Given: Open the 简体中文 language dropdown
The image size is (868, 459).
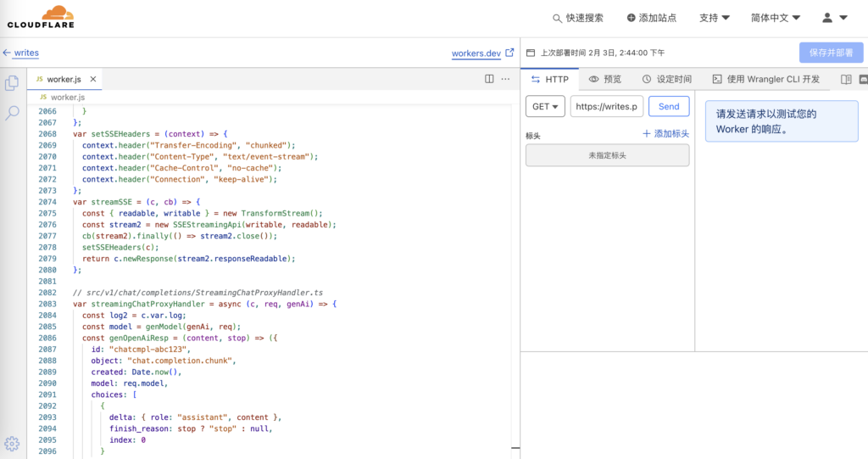Looking at the screenshot, I should click(x=775, y=18).
